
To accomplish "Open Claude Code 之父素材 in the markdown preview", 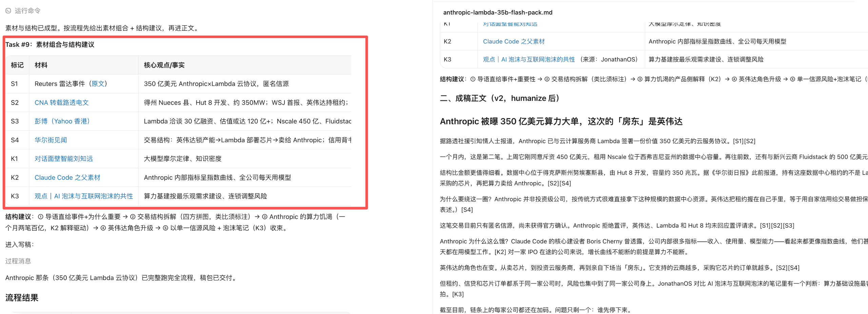I will coord(514,41).
